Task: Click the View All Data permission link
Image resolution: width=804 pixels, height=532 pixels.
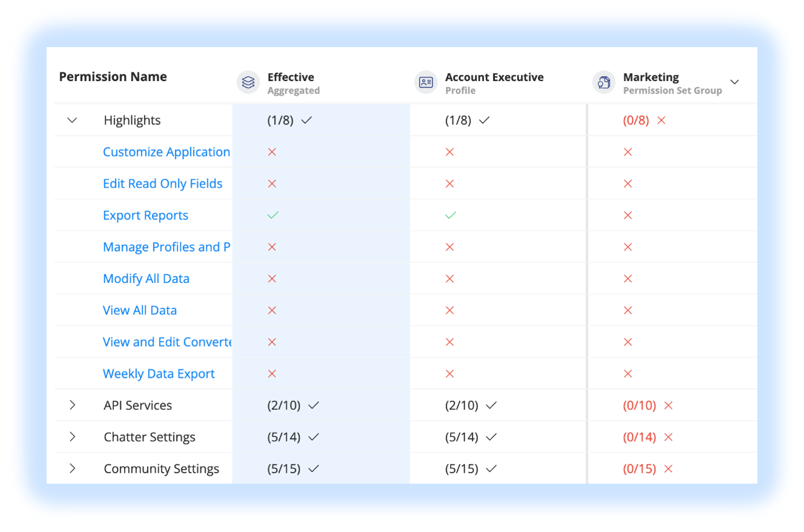Action: [140, 310]
